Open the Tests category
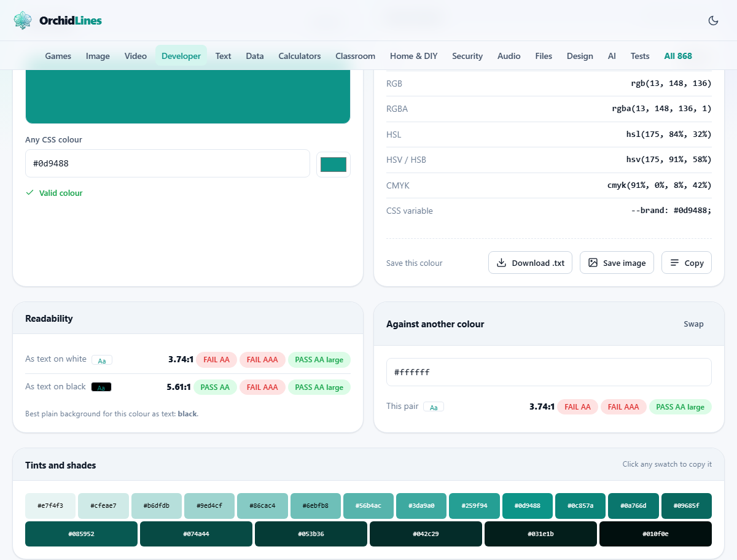This screenshot has height=560, width=737. pyautogui.click(x=640, y=56)
